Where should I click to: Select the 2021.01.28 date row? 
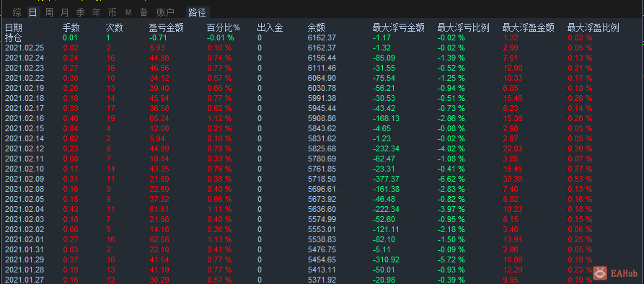coord(24,270)
